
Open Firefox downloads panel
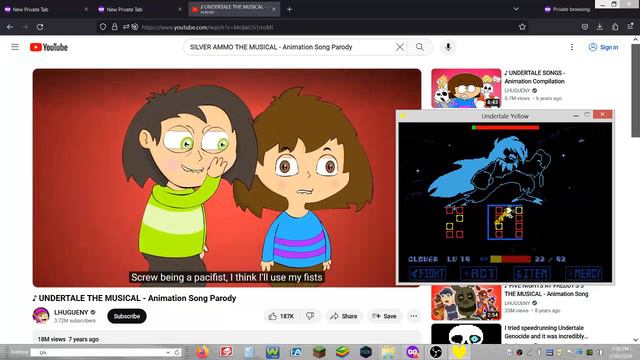[600, 27]
